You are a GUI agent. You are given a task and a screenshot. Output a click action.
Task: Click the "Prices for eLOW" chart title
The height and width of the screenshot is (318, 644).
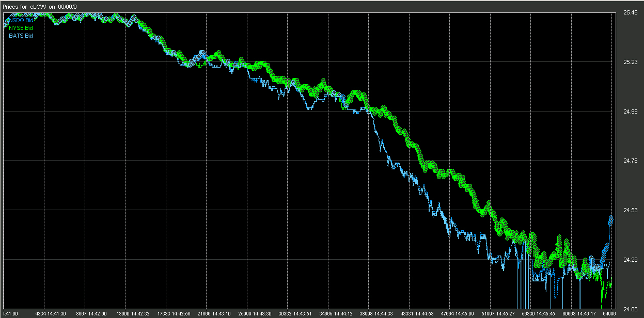[40, 6]
